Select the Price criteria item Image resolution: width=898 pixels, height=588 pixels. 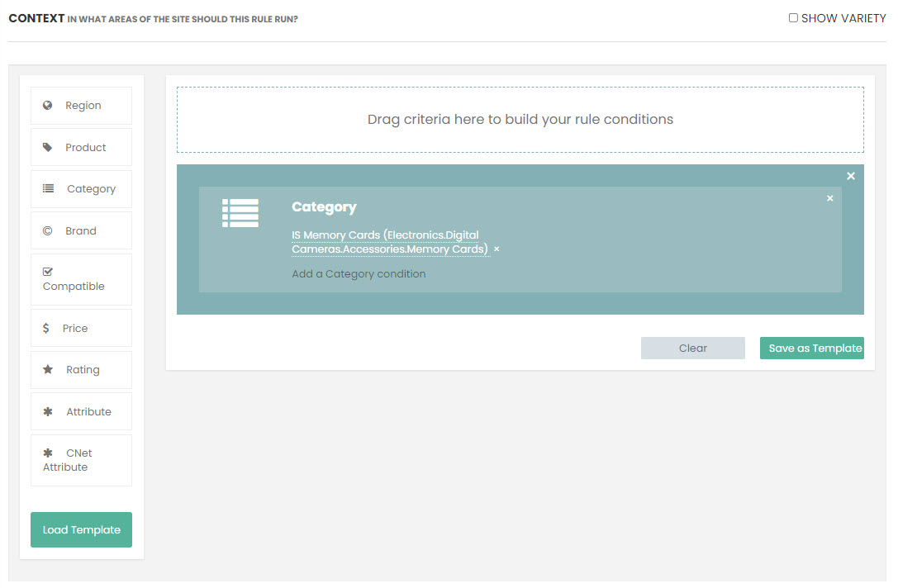coord(81,328)
